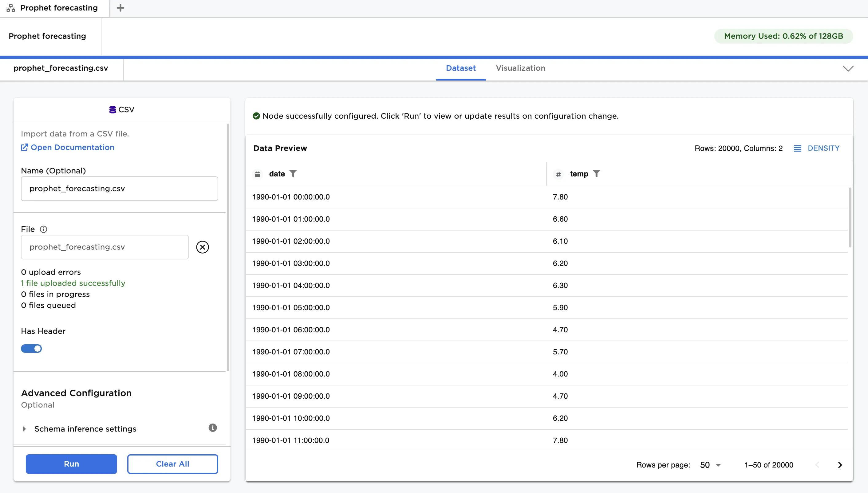This screenshot has height=493, width=868.
Task: Collapse the dataset panel using the top-right chevron
Action: point(848,69)
